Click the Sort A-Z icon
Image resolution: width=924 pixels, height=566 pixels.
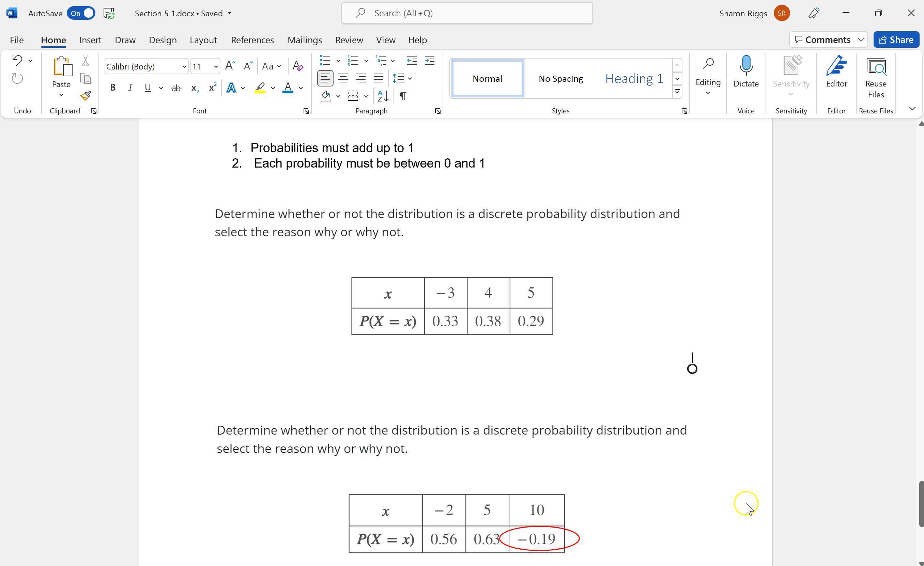coord(383,96)
